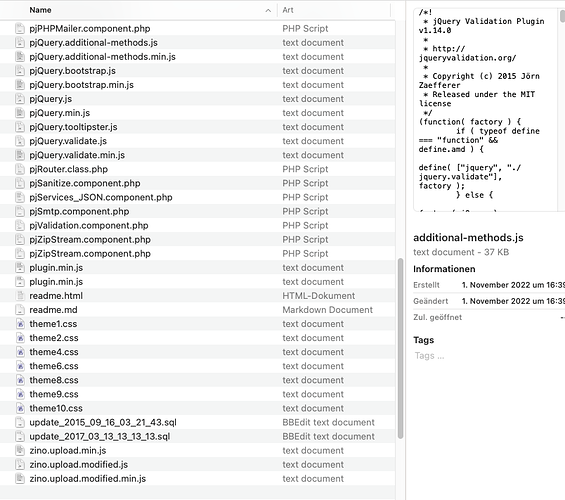Click the readme.md document icon
Screen dimensions: 565x500
(x=20, y=310)
